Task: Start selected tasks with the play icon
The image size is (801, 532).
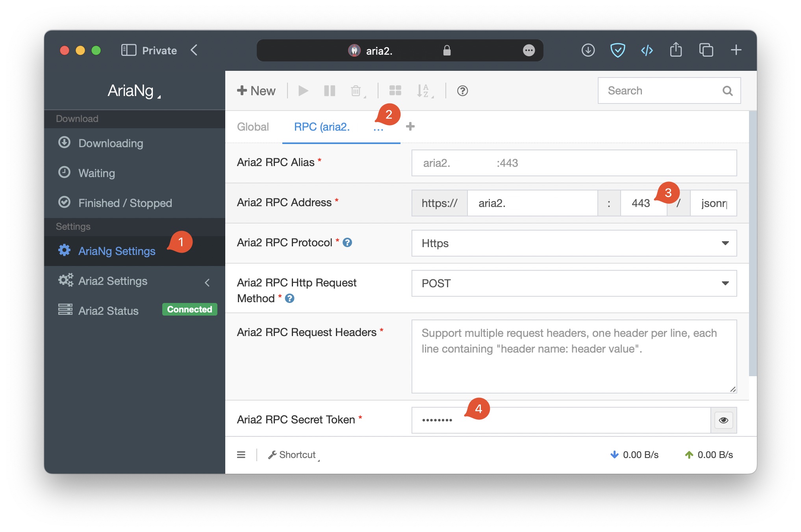Action: (x=303, y=91)
